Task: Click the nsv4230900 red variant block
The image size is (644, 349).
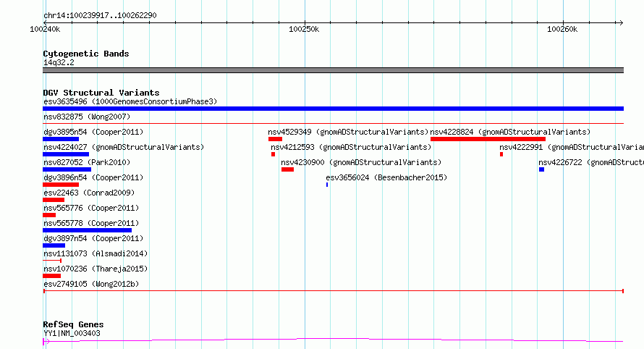Action: 287,169
